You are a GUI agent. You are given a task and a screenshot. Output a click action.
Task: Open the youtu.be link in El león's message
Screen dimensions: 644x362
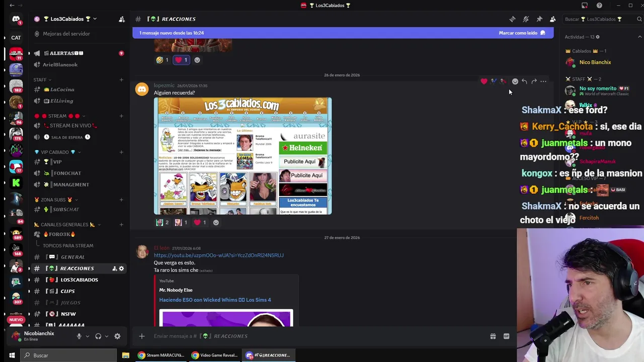219,255
